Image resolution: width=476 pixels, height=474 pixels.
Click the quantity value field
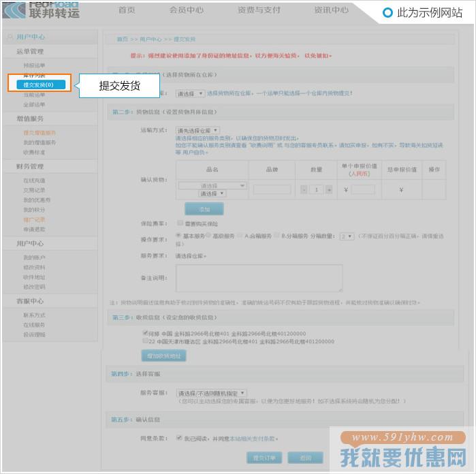(317, 190)
